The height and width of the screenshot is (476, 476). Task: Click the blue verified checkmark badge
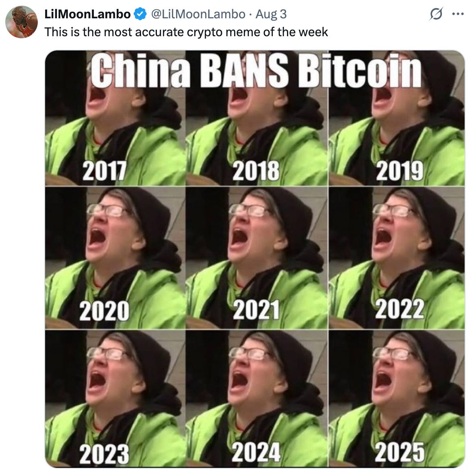point(140,14)
